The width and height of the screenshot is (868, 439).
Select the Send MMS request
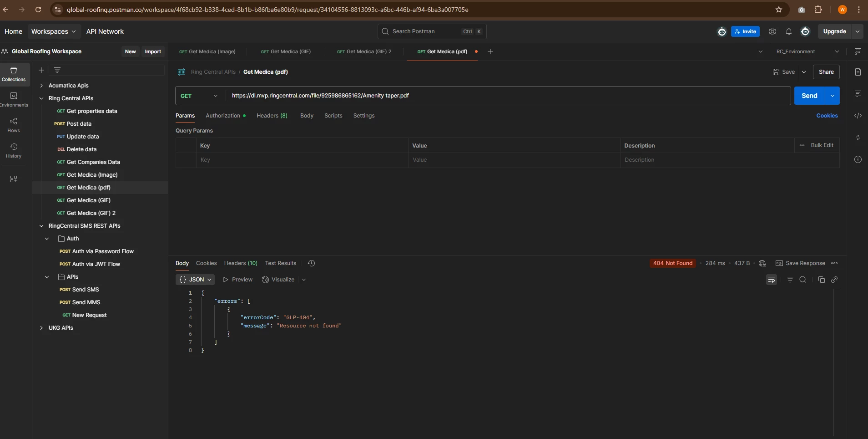pos(86,302)
